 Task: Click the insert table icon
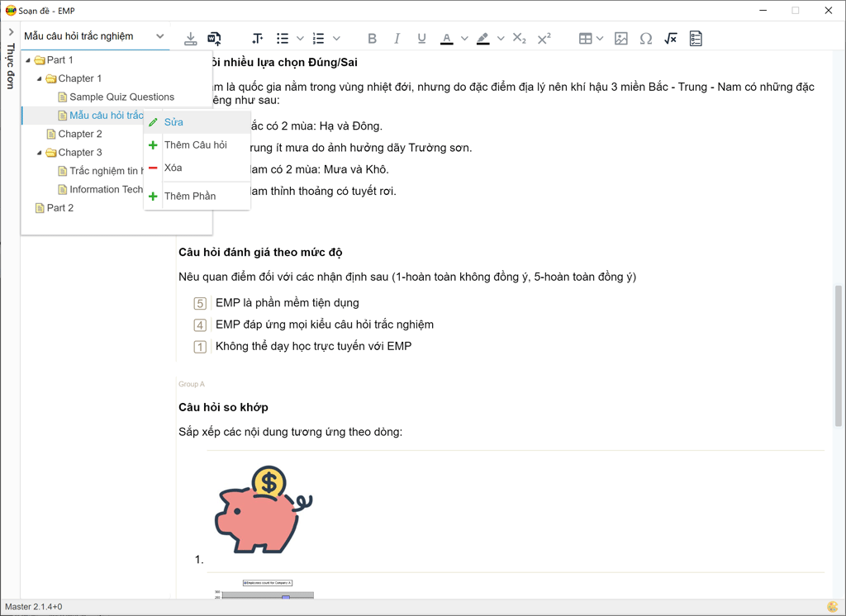pyautogui.click(x=586, y=38)
